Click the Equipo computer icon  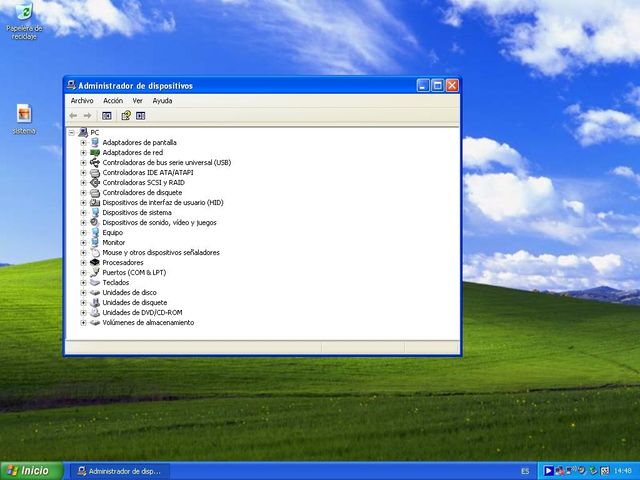[x=95, y=233]
